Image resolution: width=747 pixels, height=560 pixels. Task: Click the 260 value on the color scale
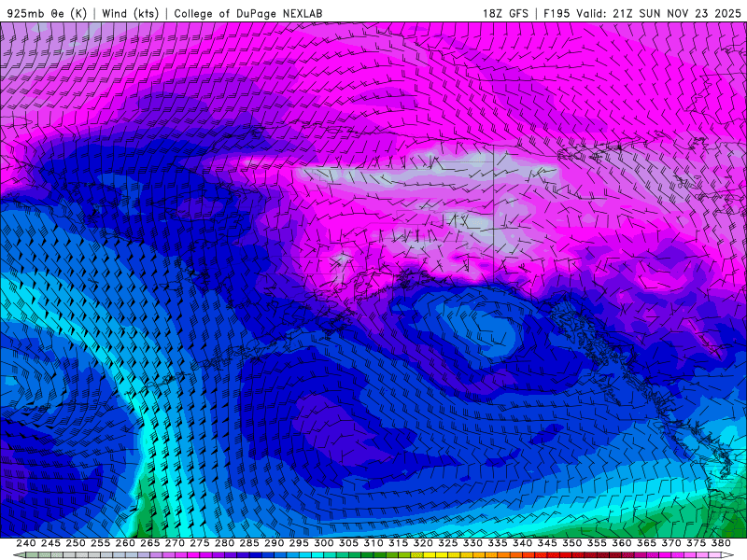point(125,543)
